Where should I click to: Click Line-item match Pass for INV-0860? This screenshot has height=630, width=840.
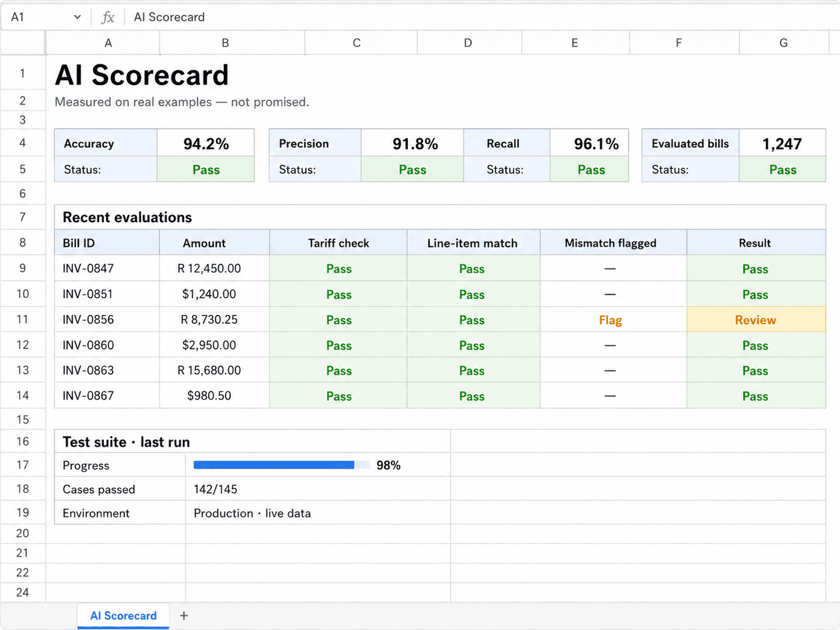(x=473, y=345)
